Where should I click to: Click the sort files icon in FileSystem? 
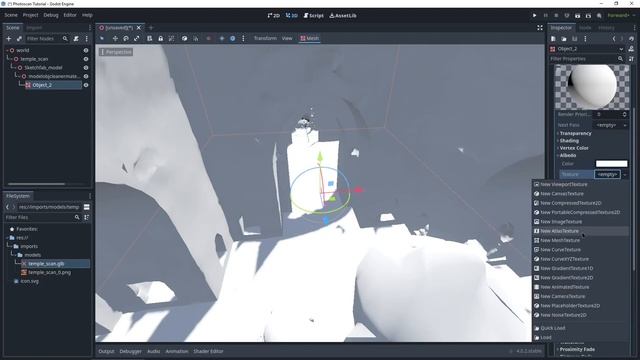87,218
